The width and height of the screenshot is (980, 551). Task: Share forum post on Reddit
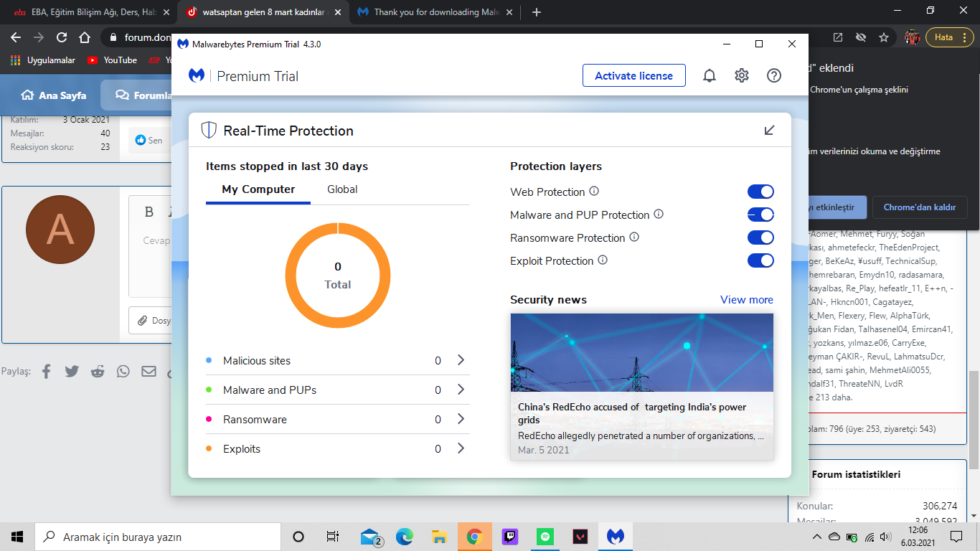coord(98,372)
